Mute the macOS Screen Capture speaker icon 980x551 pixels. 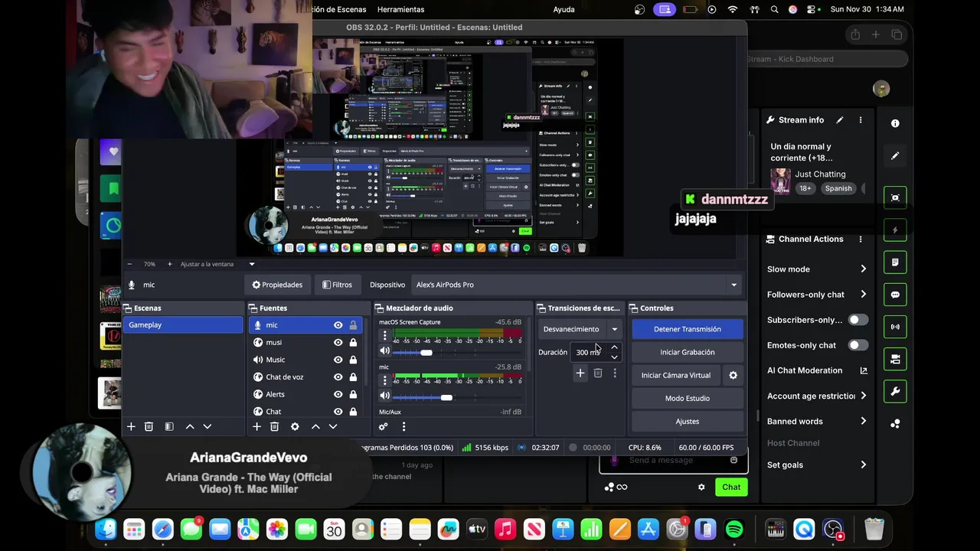pos(384,351)
